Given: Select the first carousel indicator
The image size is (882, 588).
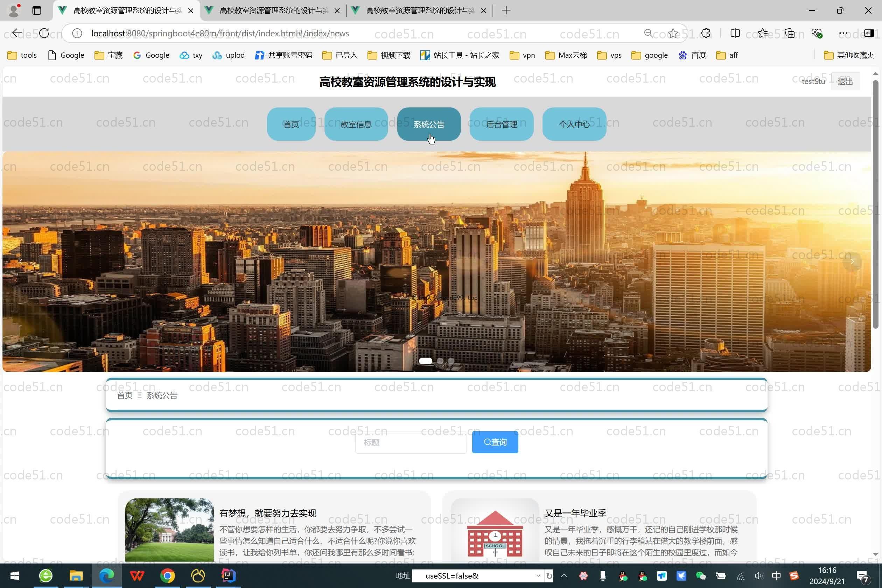Looking at the screenshot, I should click(x=426, y=361).
